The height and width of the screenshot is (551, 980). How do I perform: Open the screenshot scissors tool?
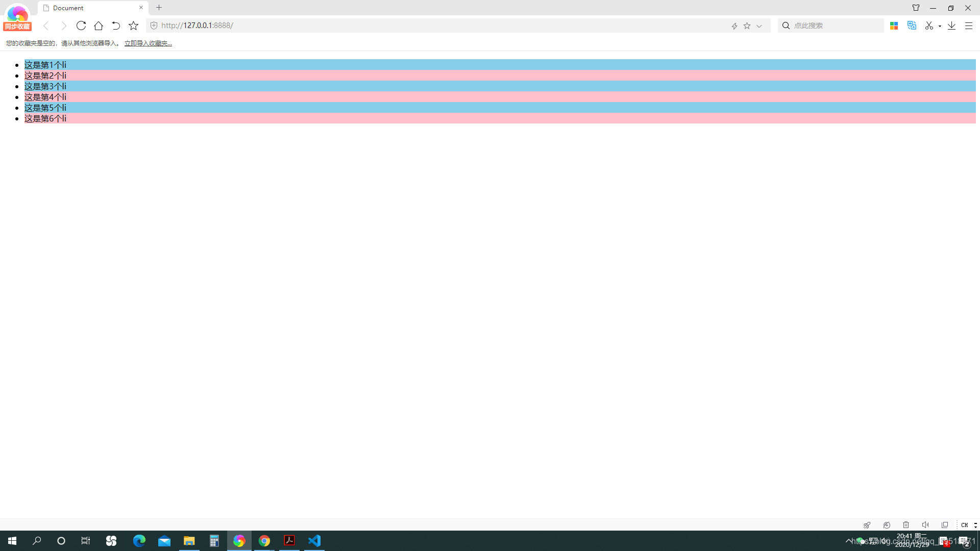pos(929,26)
